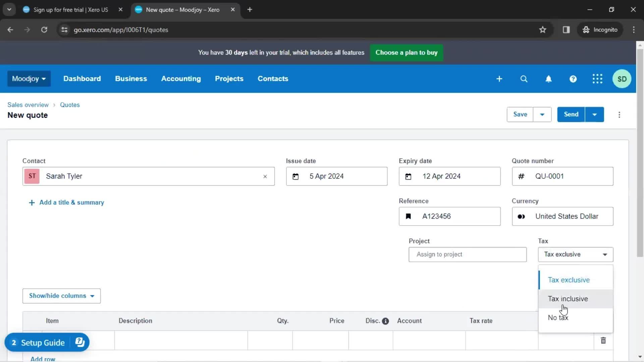The height and width of the screenshot is (362, 644).
Task: Click the Assign to project field
Action: pos(468,254)
